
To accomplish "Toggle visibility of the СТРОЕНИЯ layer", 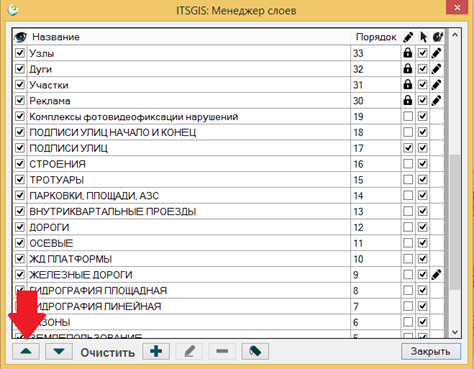I will (20, 164).
